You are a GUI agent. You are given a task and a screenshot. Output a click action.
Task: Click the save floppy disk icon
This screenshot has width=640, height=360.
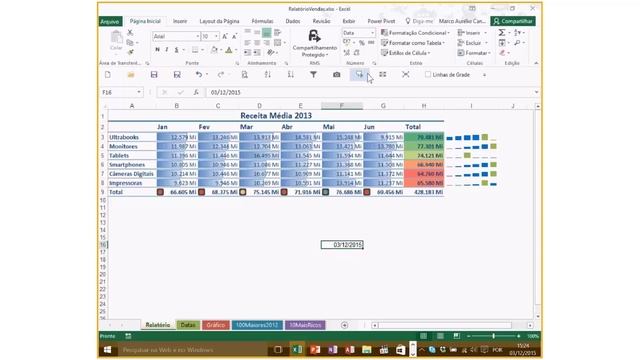(154, 75)
